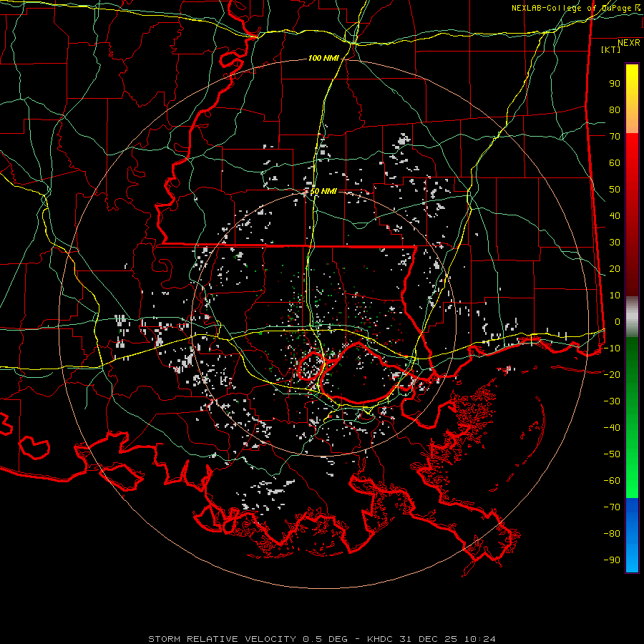Screen dimensions: 644x644
Task: Select the -30 value on the velocity scale
Action: pyautogui.click(x=612, y=401)
